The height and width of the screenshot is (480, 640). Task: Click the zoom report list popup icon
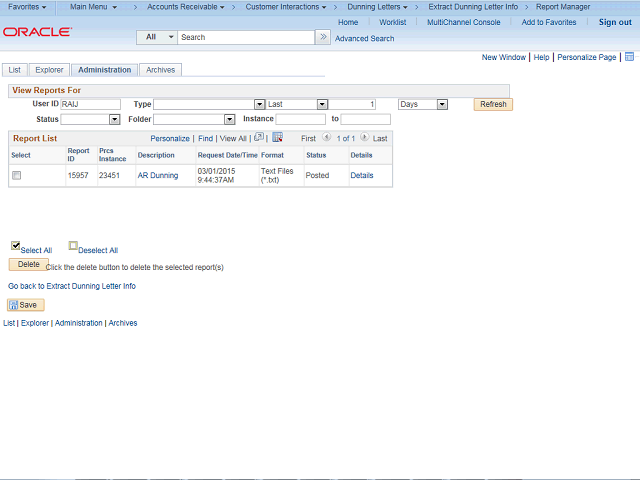click(x=259, y=137)
